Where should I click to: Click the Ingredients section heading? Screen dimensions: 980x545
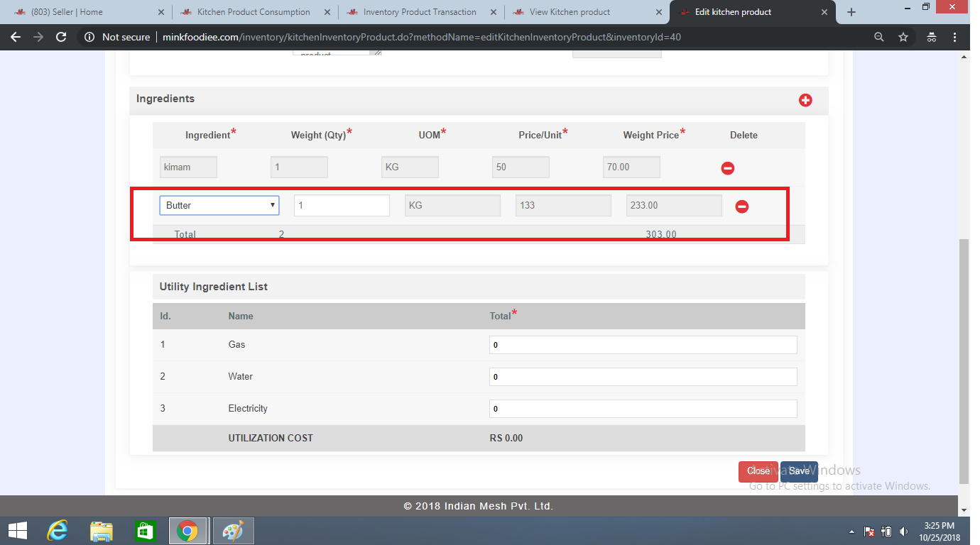165,99
